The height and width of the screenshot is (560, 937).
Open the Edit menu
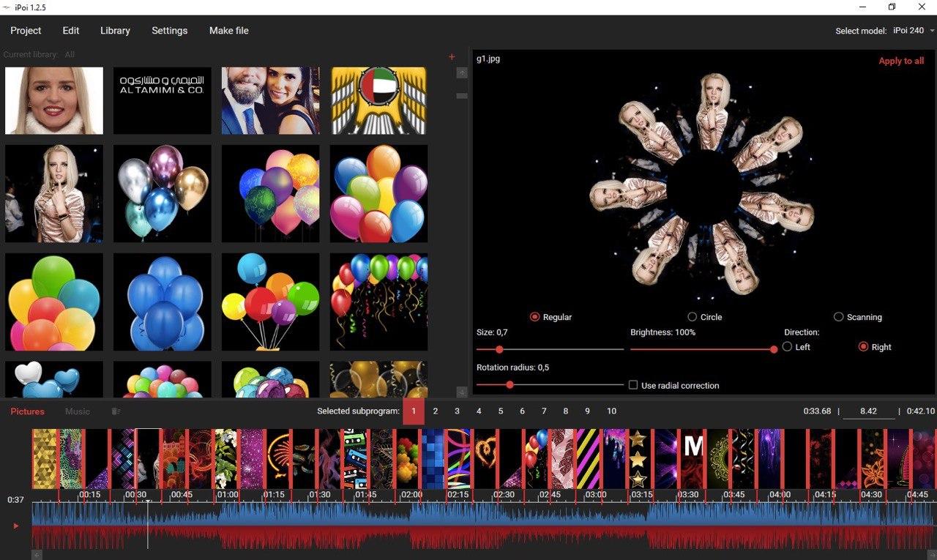coord(71,31)
